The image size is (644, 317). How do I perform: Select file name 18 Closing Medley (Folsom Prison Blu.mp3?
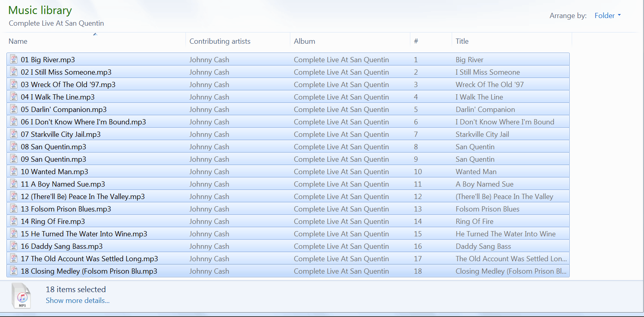tap(89, 271)
